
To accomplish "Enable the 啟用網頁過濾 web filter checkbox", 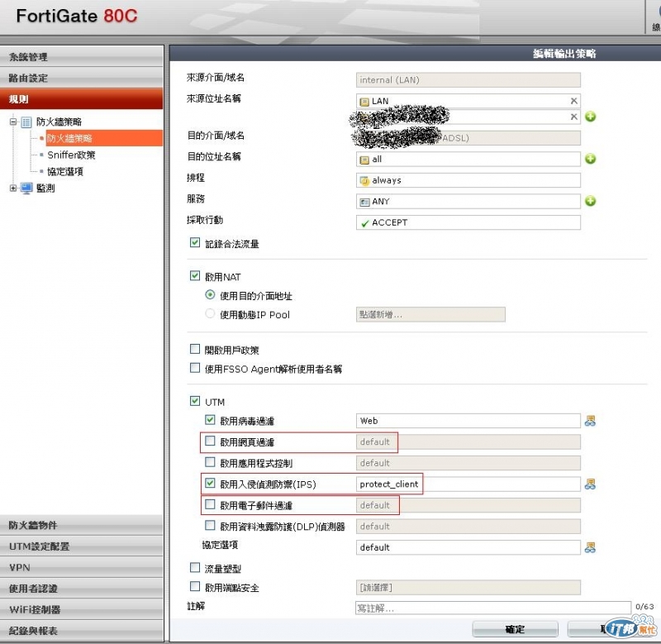I will (x=210, y=441).
